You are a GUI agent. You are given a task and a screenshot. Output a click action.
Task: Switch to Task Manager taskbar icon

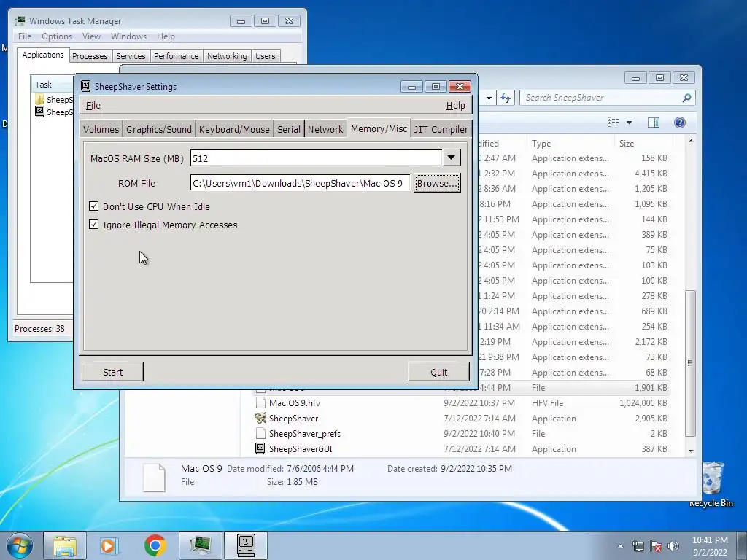click(201, 545)
